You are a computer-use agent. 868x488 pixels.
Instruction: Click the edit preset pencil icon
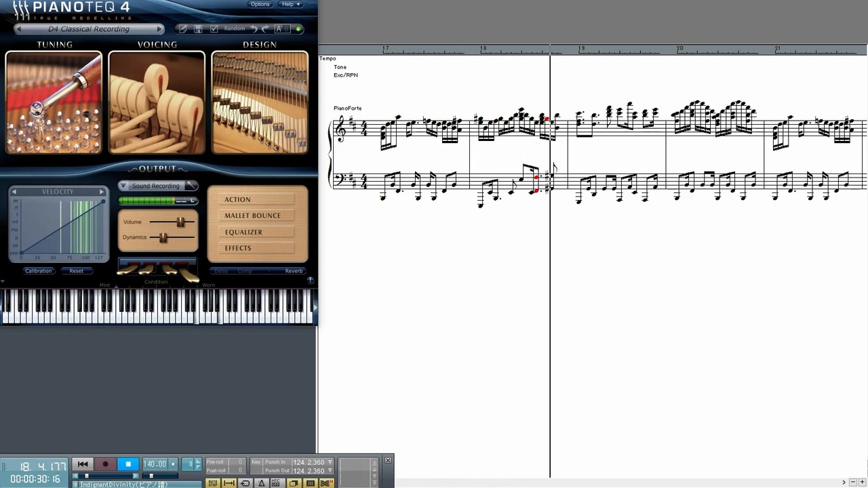coord(182,28)
